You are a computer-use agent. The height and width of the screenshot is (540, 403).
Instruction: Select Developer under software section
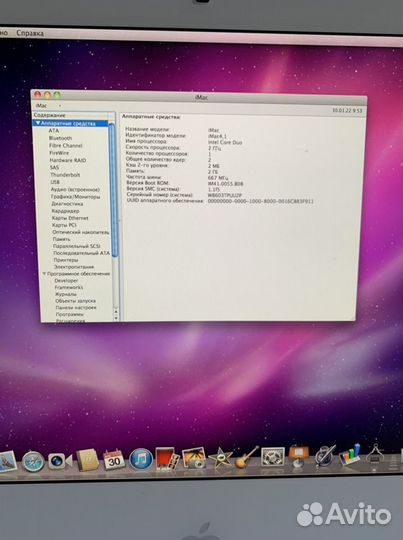[66, 280]
